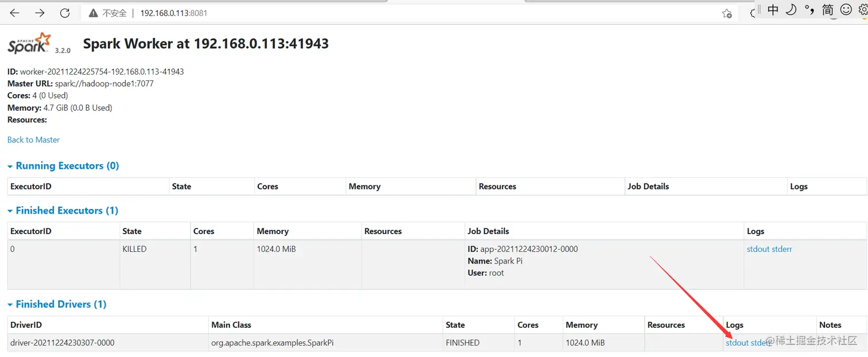The height and width of the screenshot is (357, 868).
Task: Click the address bar URL 192.168.0.113:8081
Action: tap(173, 13)
